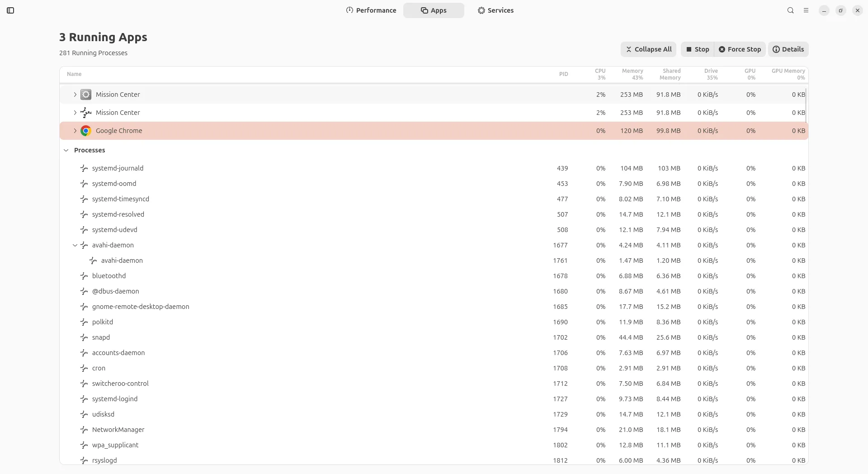The height and width of the screenshot is (474, 868).
Task: Click the process icon beside systemd-logind
Action: pyautogui.click(x=84, y=399)
